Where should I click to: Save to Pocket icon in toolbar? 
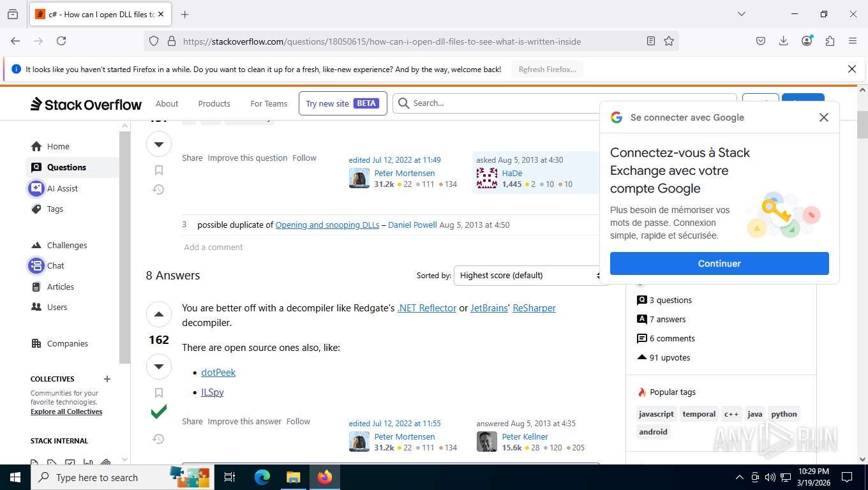click(x=761, y=41)
